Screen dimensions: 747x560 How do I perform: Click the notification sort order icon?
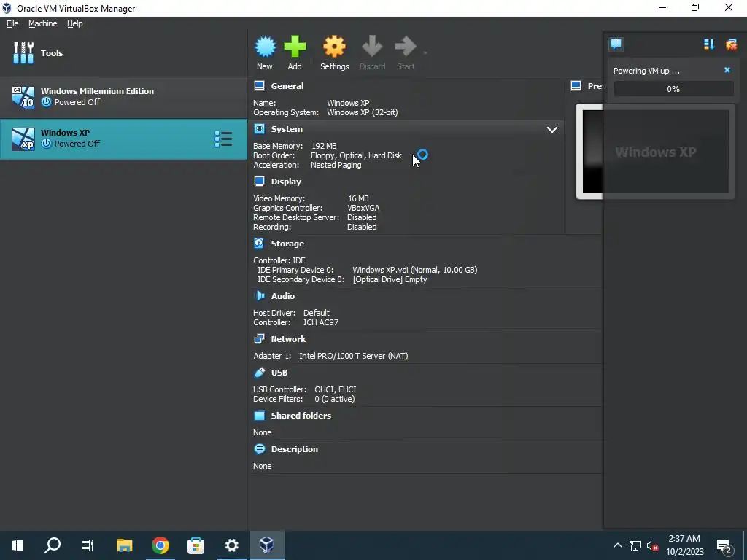[709, 44]
